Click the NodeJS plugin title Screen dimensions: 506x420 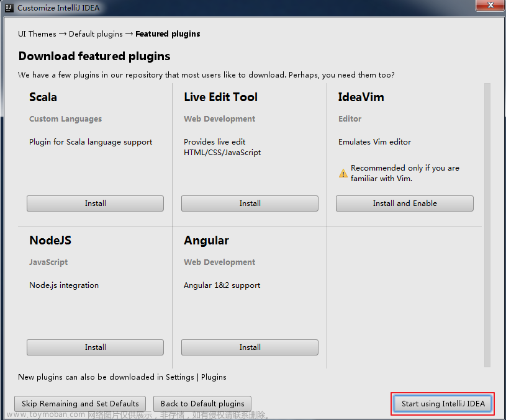(x=50, y=240)
